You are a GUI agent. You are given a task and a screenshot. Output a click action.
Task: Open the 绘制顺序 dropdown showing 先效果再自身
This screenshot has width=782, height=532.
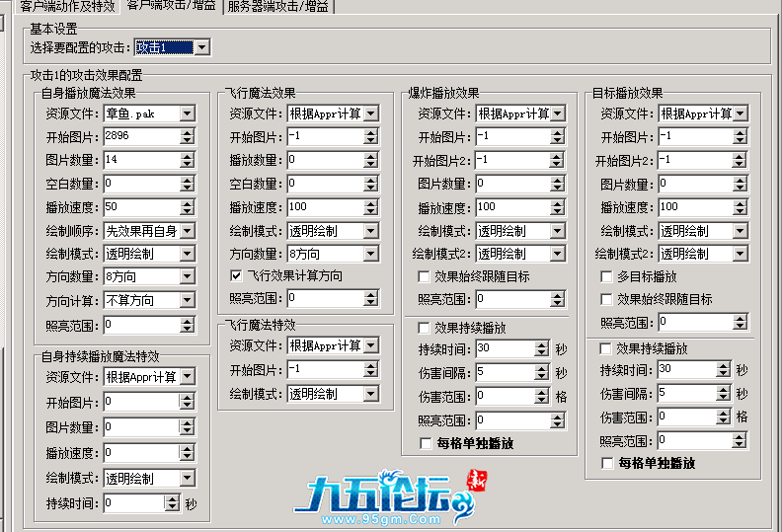[x=187, y=231]
